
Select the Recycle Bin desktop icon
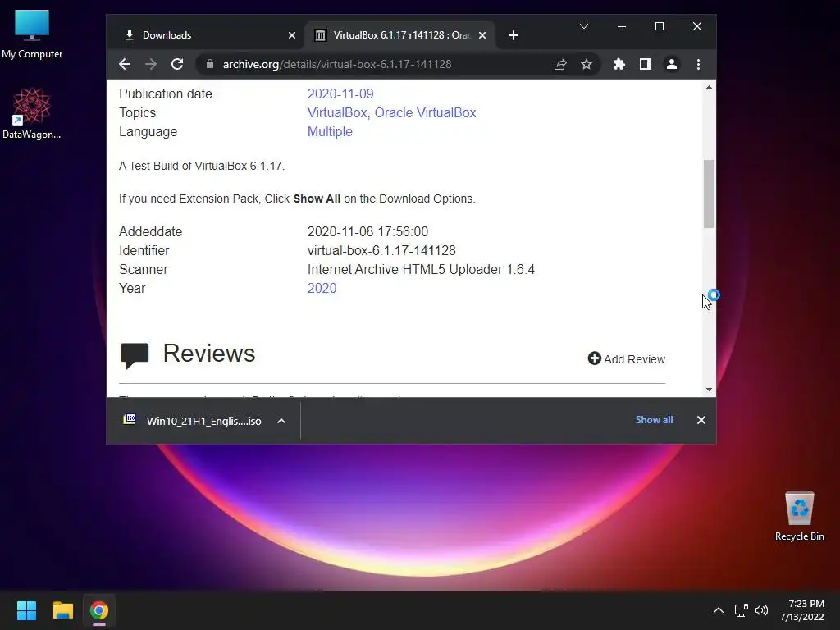799,516
